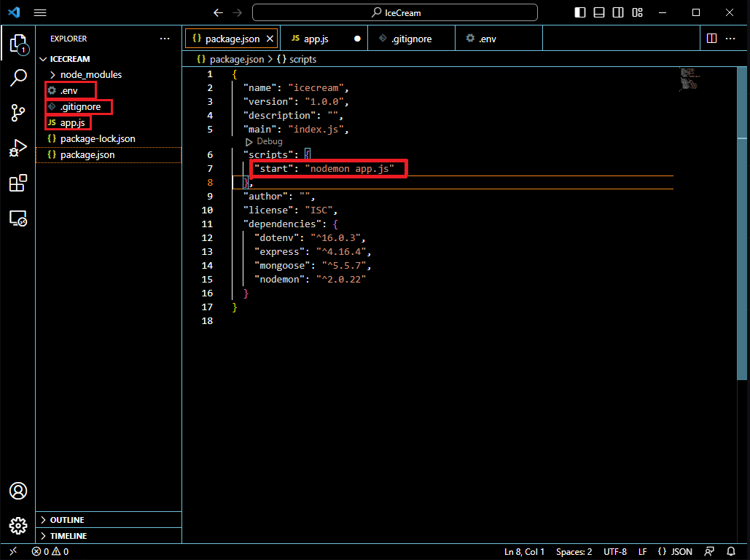The width and height of the screenshot is (750, 560).
Task: Open the Explorer view in activity bar
Action: 18,44
